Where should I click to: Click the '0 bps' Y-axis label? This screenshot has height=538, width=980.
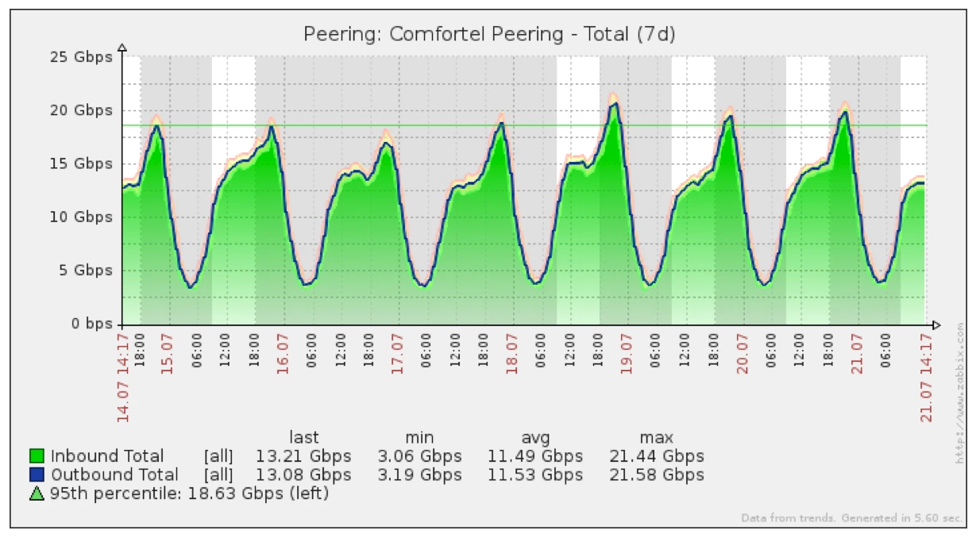(x=89, y=324)
